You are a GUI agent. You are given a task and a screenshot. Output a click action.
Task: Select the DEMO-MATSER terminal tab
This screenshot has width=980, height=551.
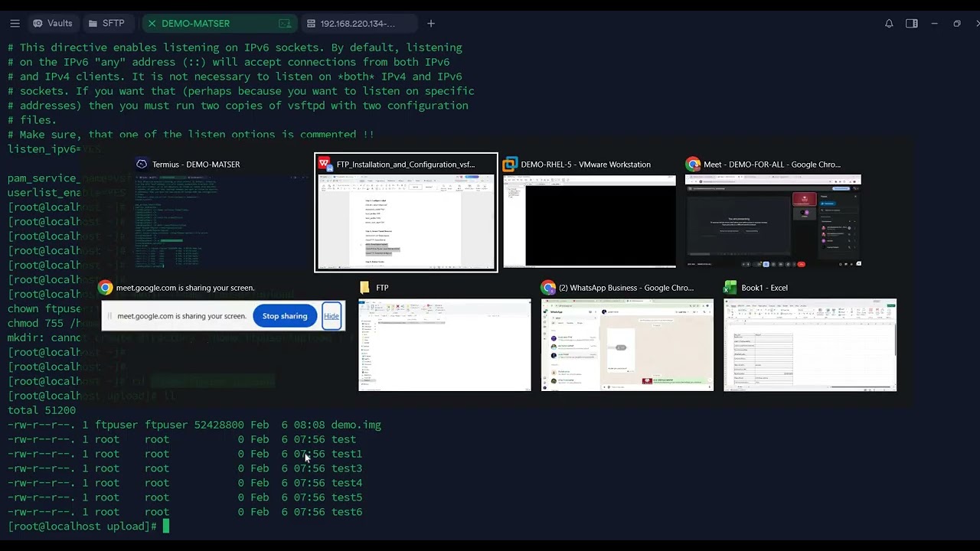[x=218, y=24]
